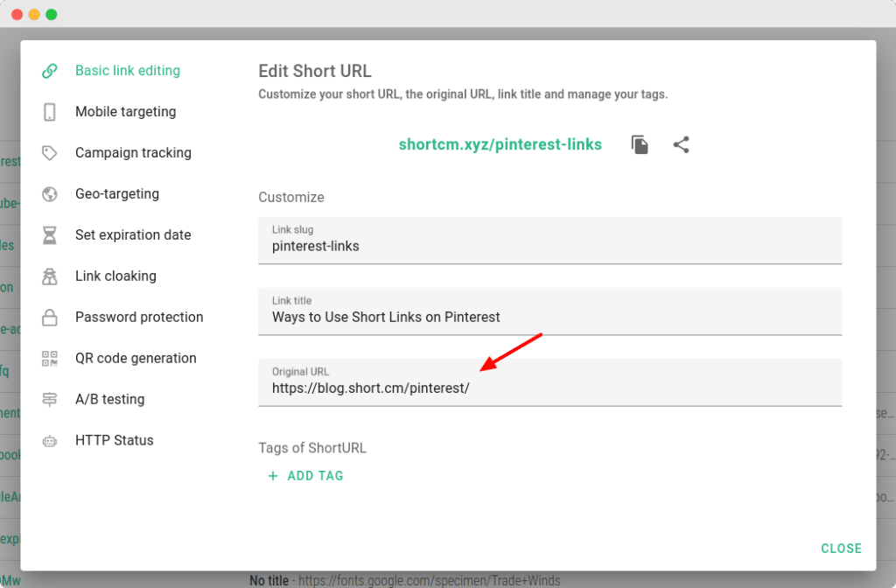
Task: Click the Set expiration date hourglass icon
Action: [x=48, y=234]
